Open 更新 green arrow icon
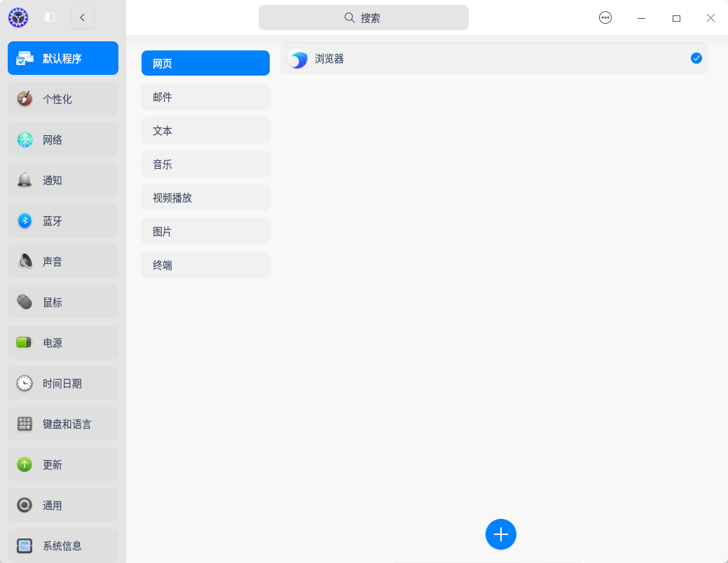This screenshot has width=728, height=563. [25, 464]
